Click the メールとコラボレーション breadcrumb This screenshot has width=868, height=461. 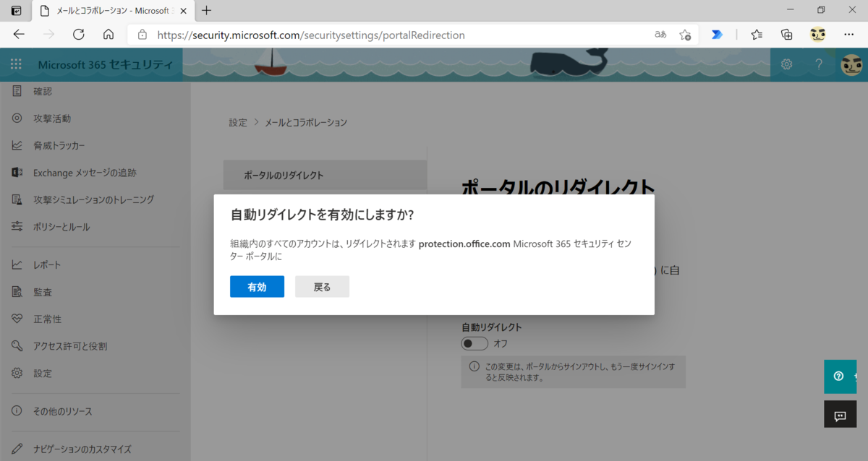coord(306,122)
